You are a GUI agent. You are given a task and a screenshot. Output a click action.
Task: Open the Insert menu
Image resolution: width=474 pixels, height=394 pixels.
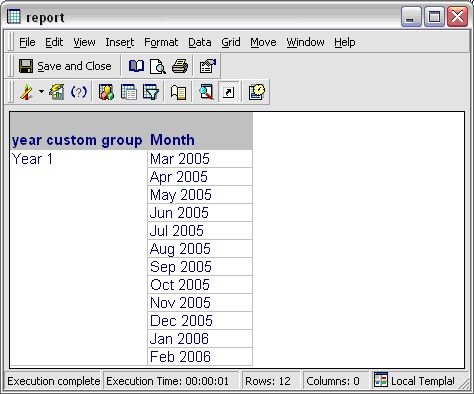[x=120, y=42]
